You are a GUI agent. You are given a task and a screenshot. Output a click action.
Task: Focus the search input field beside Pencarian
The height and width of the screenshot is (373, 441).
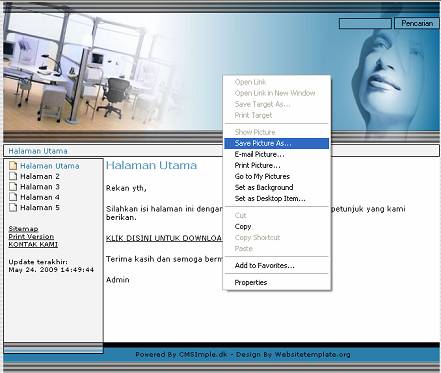pos(365,23)
